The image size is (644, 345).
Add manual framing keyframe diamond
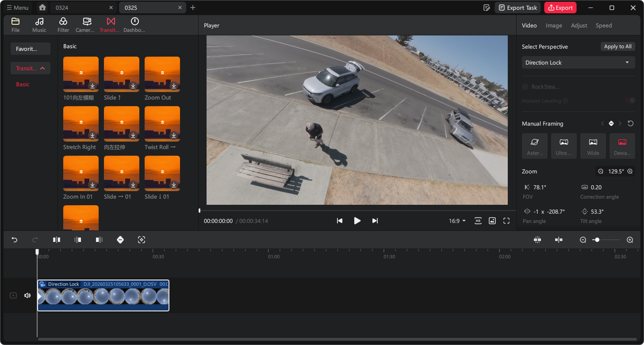(611, 123)
